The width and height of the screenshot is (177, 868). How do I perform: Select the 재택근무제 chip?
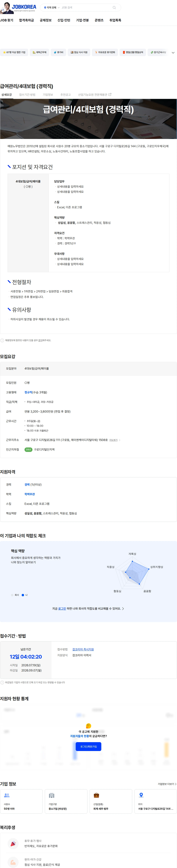[39, 52]
